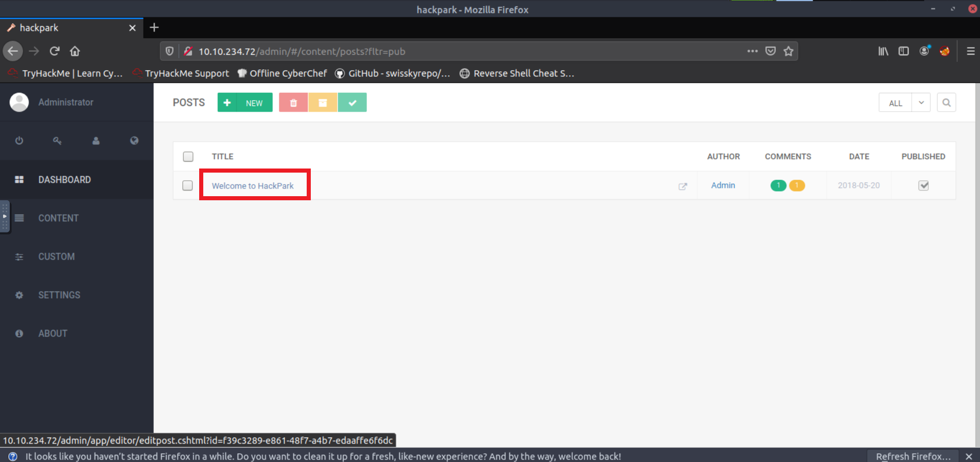Toggle the Firefox sidebar view icon
This screenshot has height=462, width=980.
tap(904, 51)
